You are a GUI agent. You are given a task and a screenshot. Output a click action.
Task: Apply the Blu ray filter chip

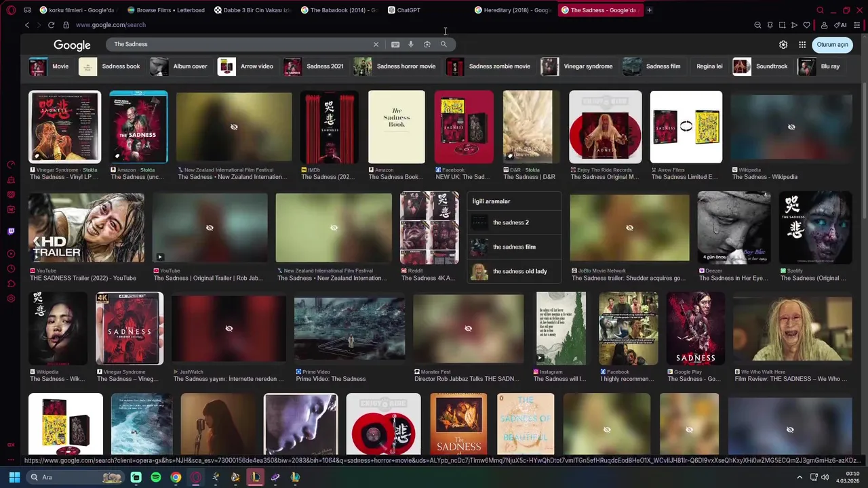point(820,66)
